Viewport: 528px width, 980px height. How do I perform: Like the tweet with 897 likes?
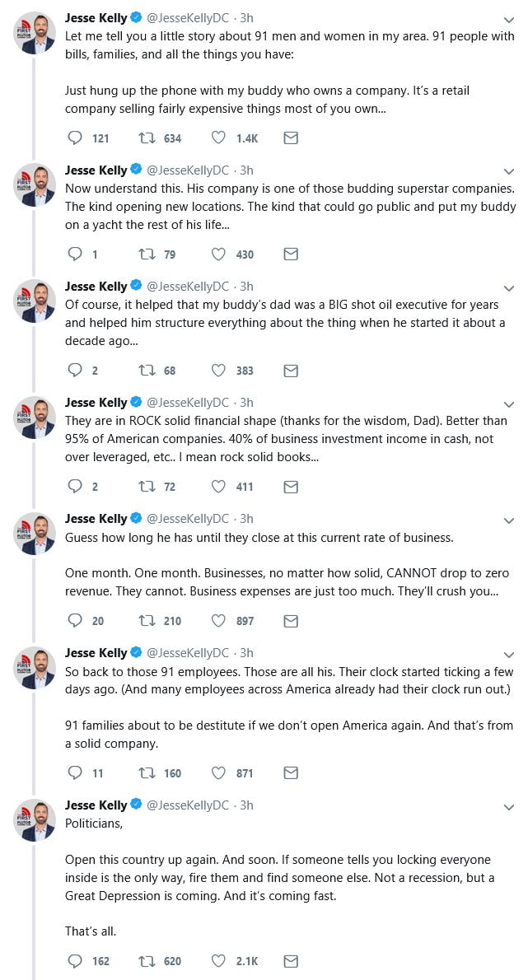pyautogui.click(x=219, y=620)
